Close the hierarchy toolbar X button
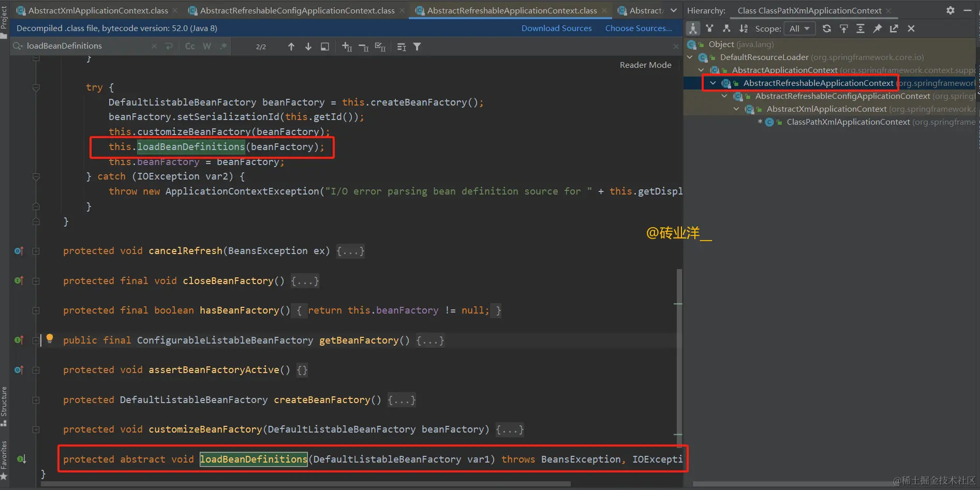Viewport: 980px width, 490px height. pos(911,28)
